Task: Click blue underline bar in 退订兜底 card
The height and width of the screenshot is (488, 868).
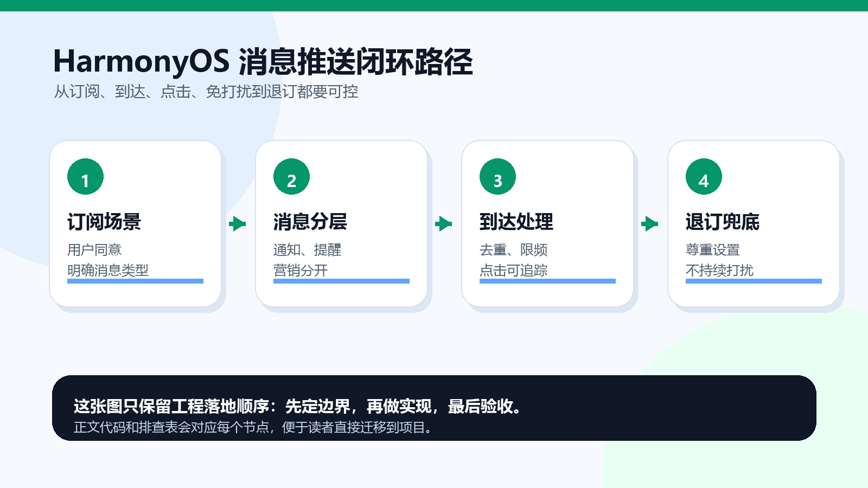Action: pos(754,281)
